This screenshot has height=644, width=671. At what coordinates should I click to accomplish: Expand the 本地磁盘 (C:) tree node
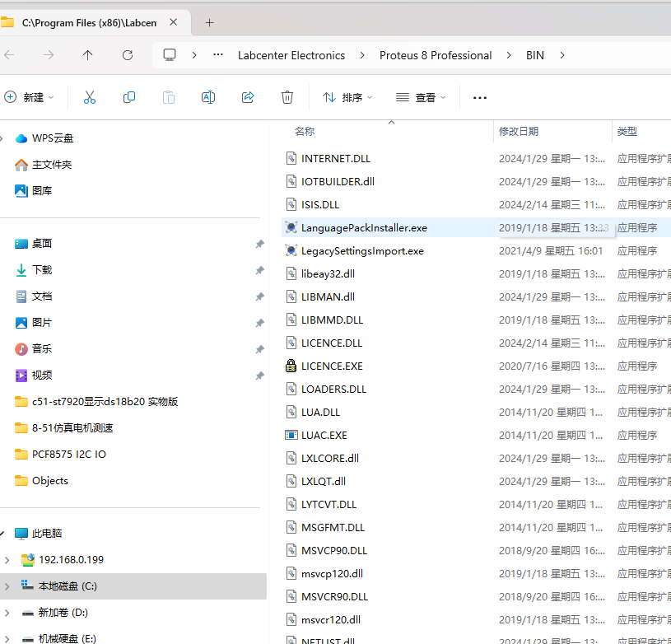[7, 586]
